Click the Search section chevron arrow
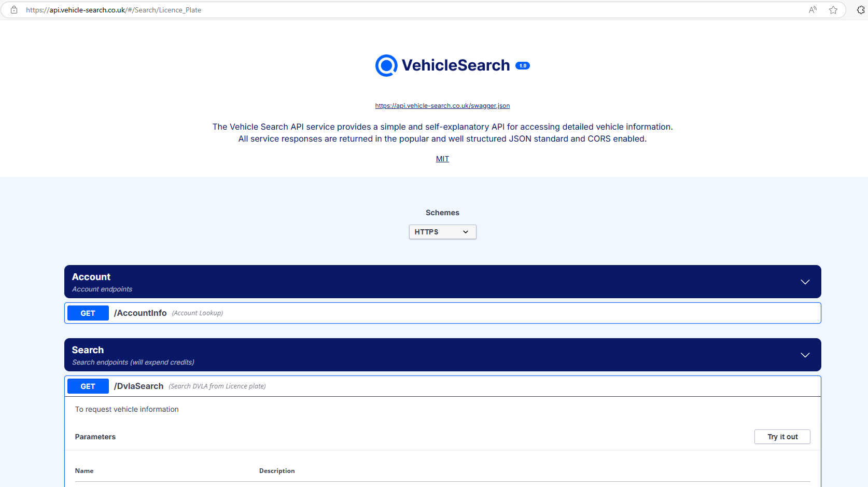This screenshot has height=487, width=868. click(805, 355)
